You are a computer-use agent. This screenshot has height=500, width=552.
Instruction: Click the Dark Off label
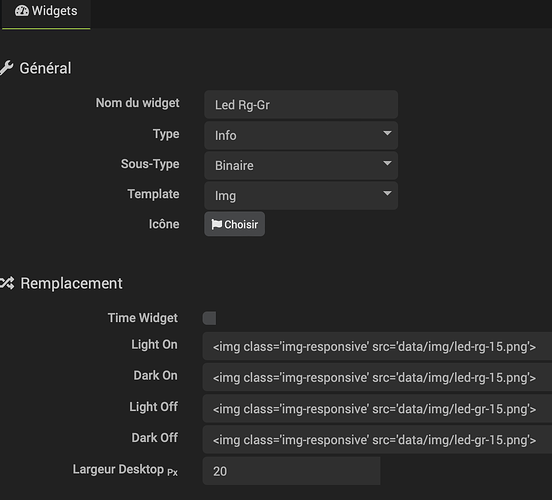(155, 438)
